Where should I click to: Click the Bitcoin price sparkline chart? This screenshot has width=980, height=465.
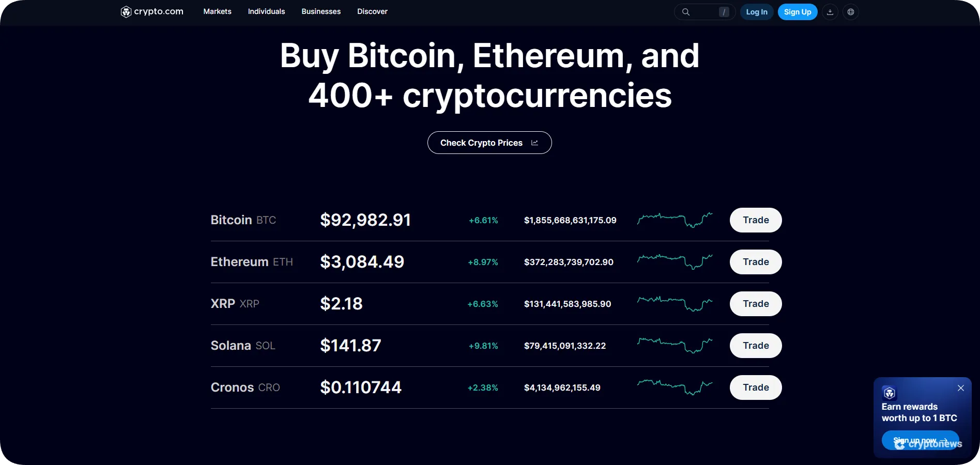675,220
